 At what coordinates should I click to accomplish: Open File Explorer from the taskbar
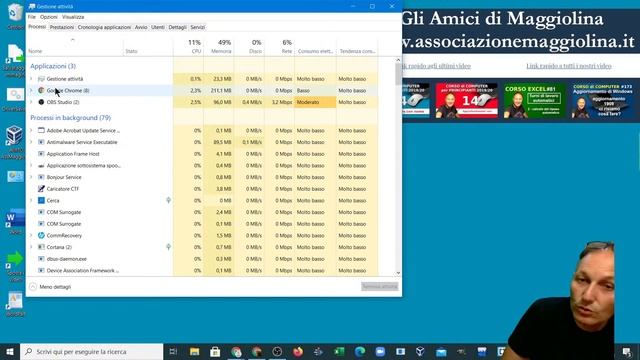(x=194, y=351)
